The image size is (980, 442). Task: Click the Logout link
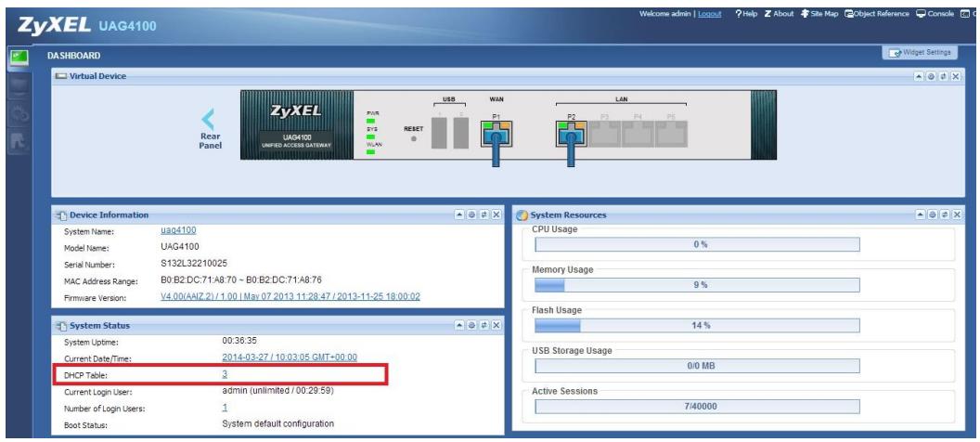(709, 14)
